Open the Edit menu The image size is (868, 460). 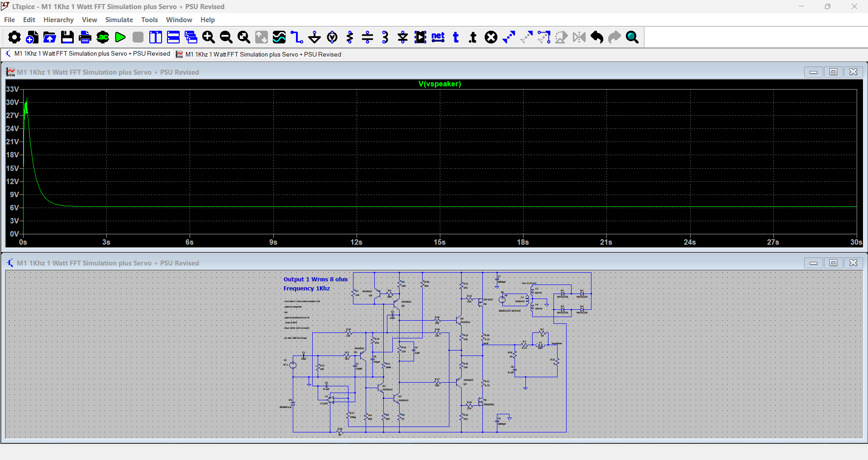[29, 20]
